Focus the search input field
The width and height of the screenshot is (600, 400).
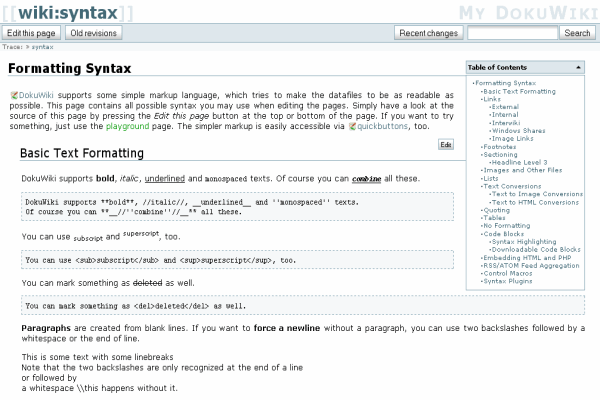(511, 33)
